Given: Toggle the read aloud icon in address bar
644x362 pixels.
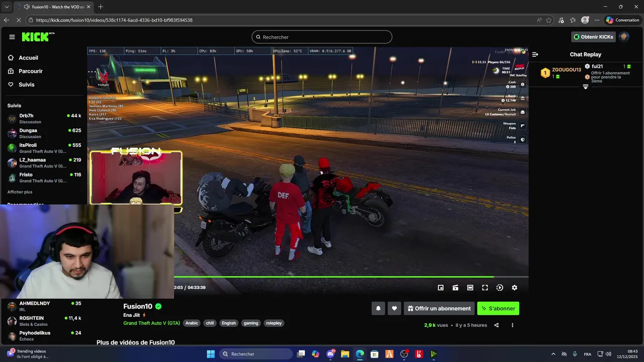Looking at the screenshot, I should coord(539,20).
